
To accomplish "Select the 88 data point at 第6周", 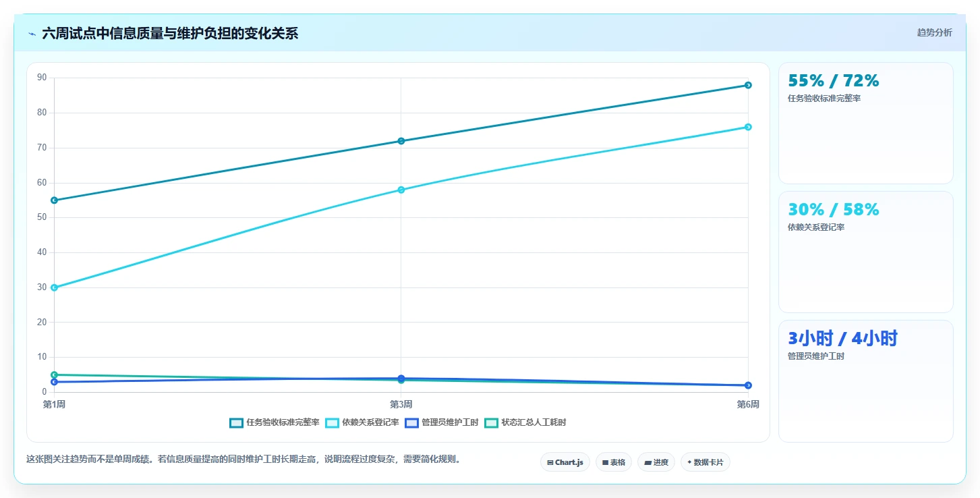I will 748,85.
